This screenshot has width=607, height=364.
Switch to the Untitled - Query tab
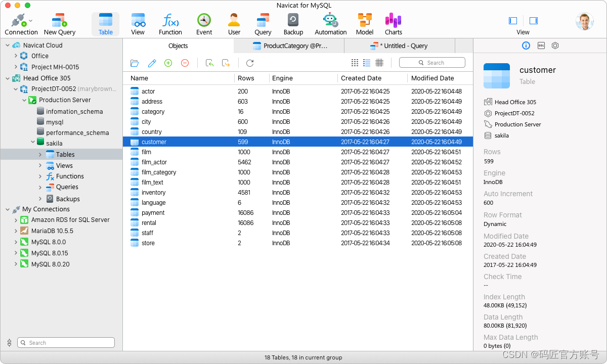(x=399, y=46)
